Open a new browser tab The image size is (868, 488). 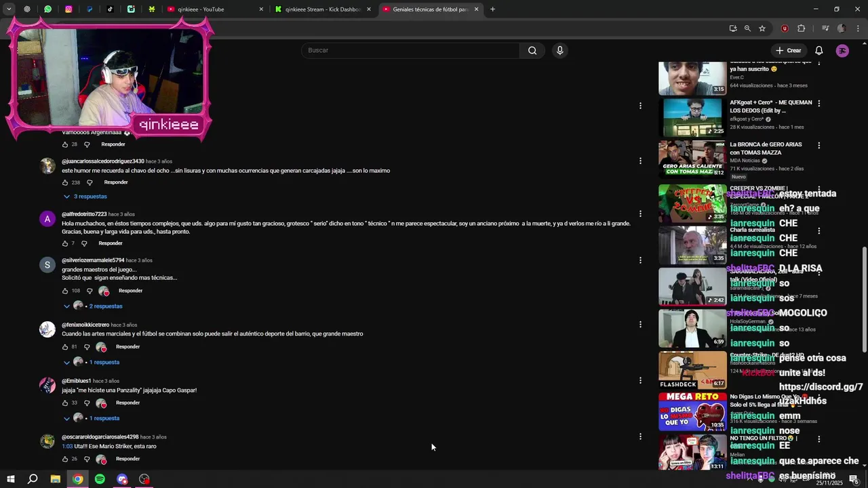coord(492,9)
